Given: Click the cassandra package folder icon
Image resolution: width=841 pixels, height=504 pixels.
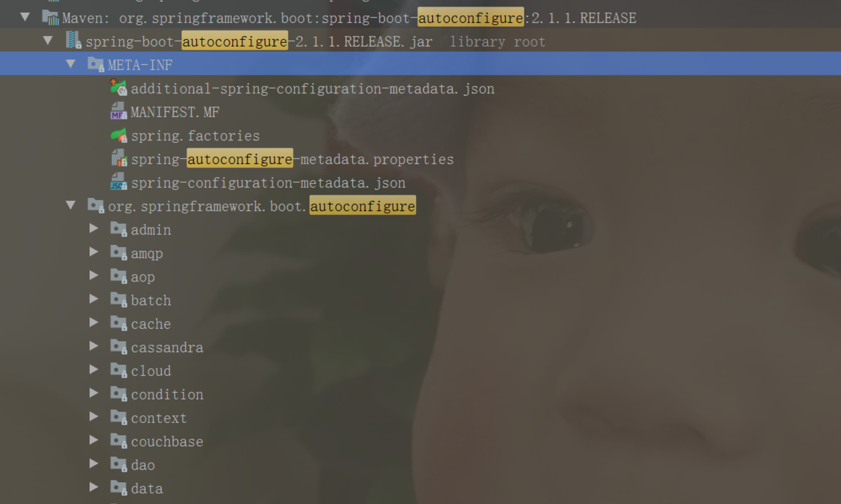Looking at the screenshot, I should pyautogui.click(x=119, y=347).
